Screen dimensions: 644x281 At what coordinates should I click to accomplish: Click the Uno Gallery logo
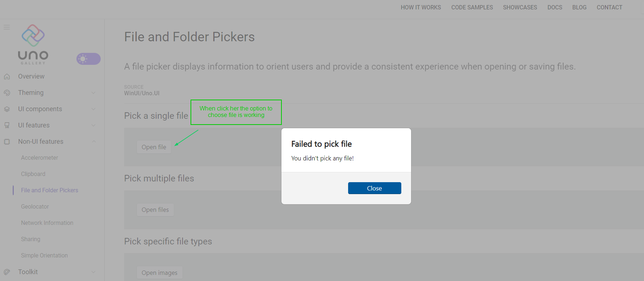point(33,43)
